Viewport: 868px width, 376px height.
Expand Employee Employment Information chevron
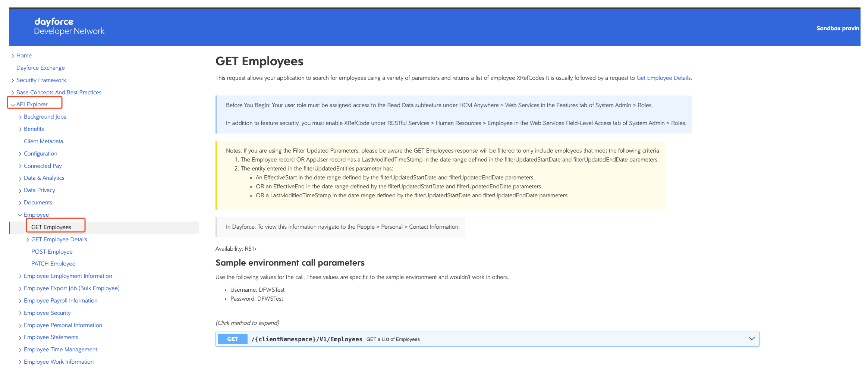(20, 276)
